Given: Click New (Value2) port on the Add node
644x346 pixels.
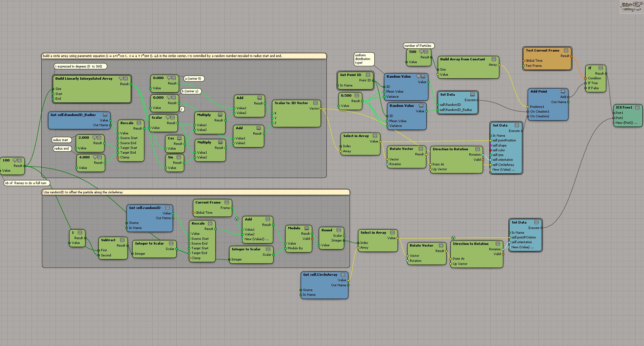Looking at the screenshot, I should 256,239.
